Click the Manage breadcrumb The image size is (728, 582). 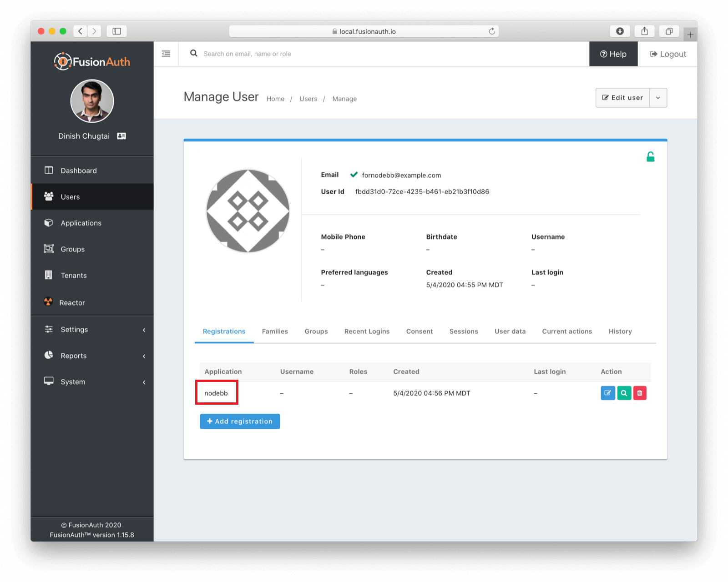point(344,99)
